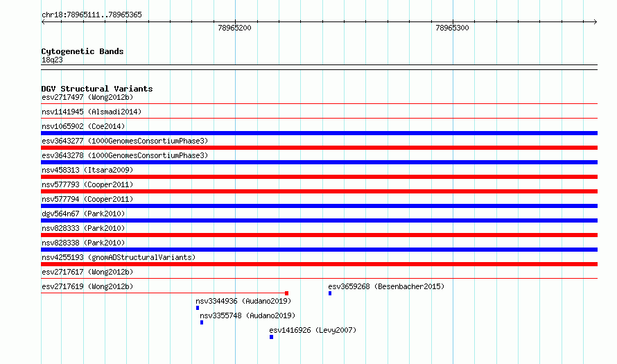
Task: Click thin red line of esv2717617
Action: coord(319,279)
